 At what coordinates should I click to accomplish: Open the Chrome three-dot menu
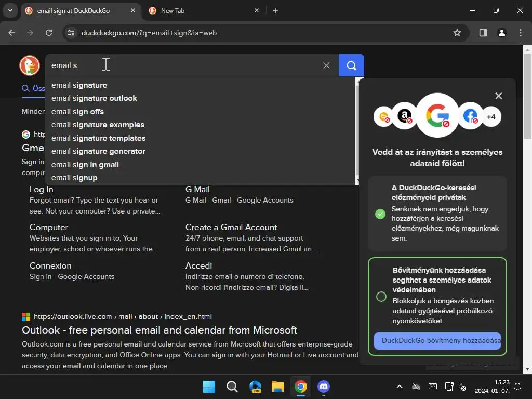521,33
